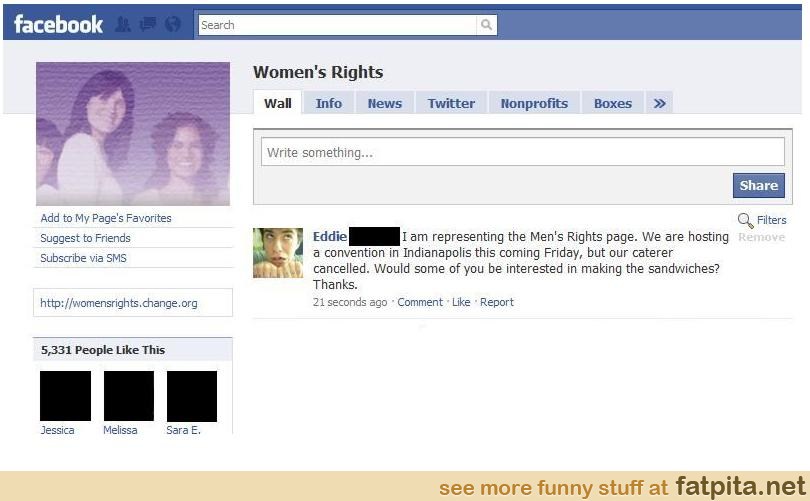Open the friend requests icon
This screenshot has height=501, width=810.
pyautogui.click(x=122, y=24)
